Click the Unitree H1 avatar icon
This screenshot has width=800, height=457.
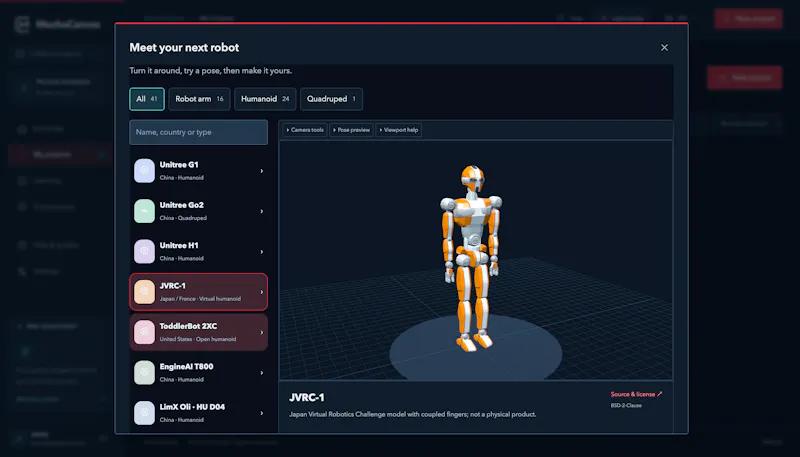(x=144, y=251)
